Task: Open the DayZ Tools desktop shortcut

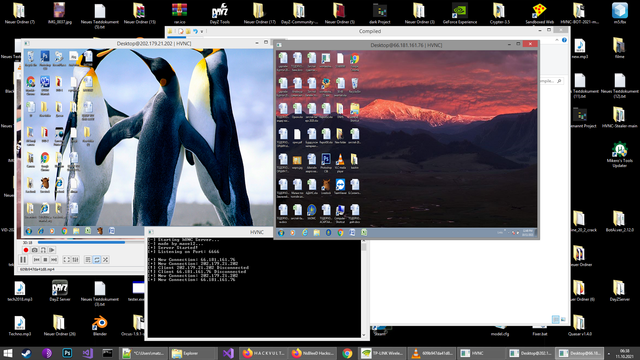Action: pos(220,13)
